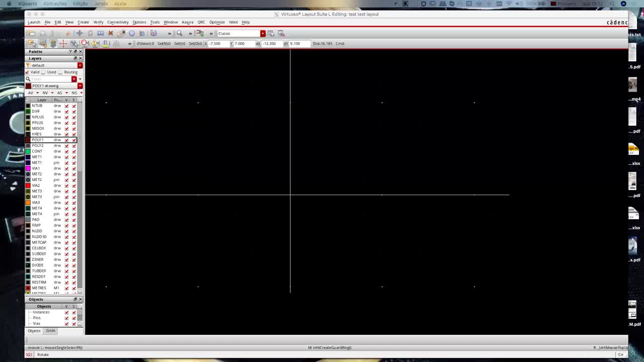
Task: Open the Assura menu
Action: pos(187,22)
